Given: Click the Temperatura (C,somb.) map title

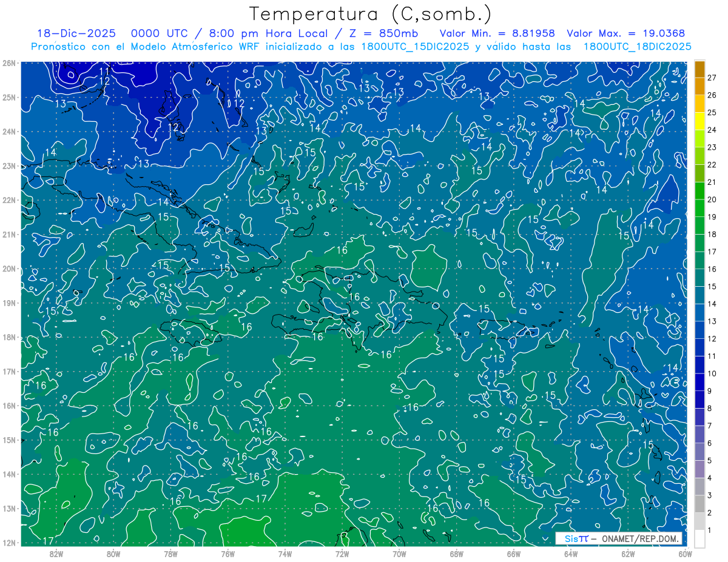Looking at the screenshot, I should [x=370, y=13].
